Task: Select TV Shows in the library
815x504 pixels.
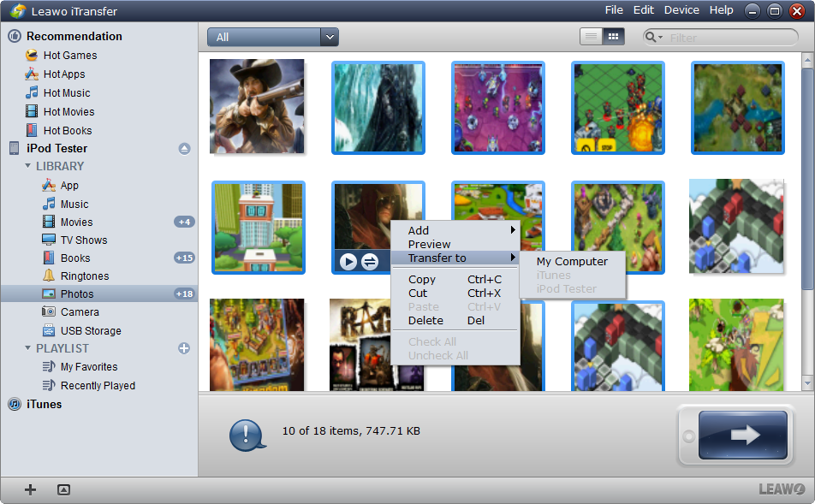Action: (84, 240)
